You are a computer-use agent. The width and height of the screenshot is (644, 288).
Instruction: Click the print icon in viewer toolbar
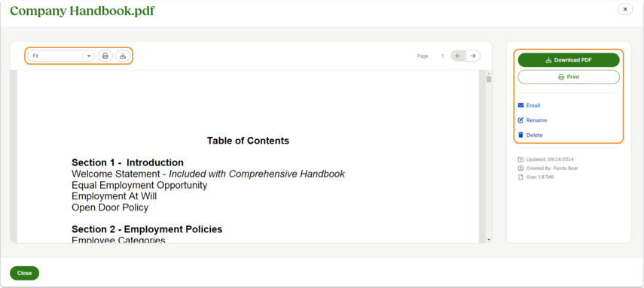click(105, 56)
